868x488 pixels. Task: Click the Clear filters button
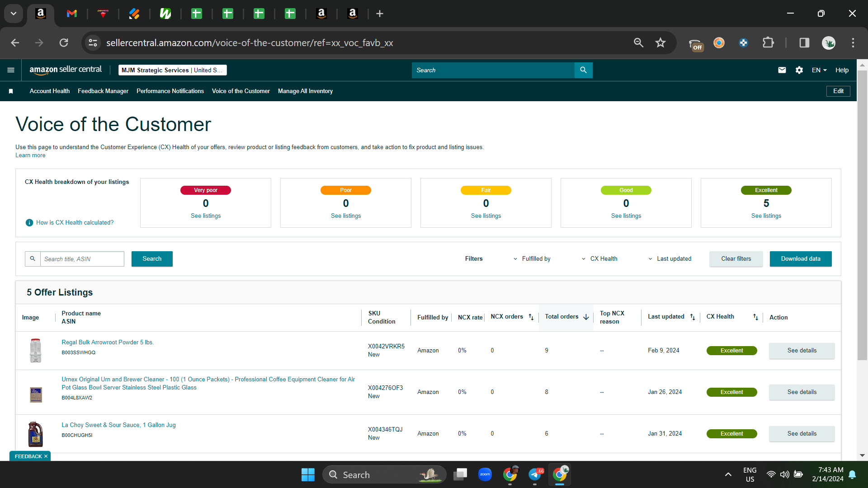point(736,259)
